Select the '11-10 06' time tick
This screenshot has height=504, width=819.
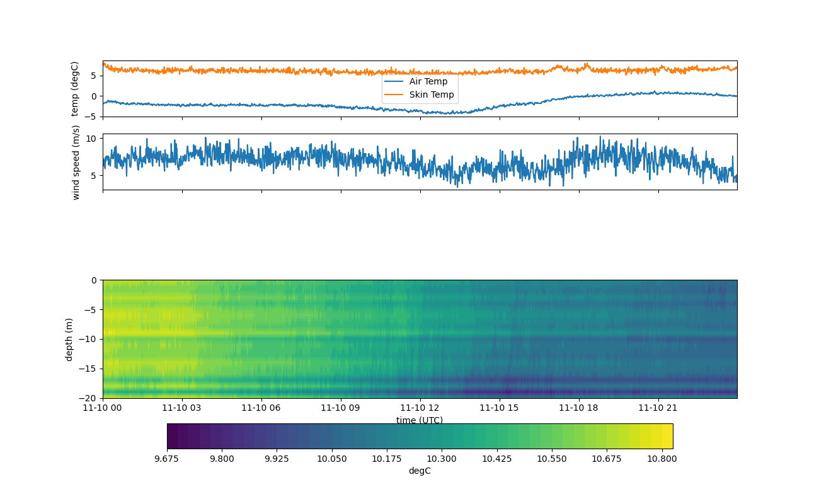pyautogui.click(x=262, y=408)
